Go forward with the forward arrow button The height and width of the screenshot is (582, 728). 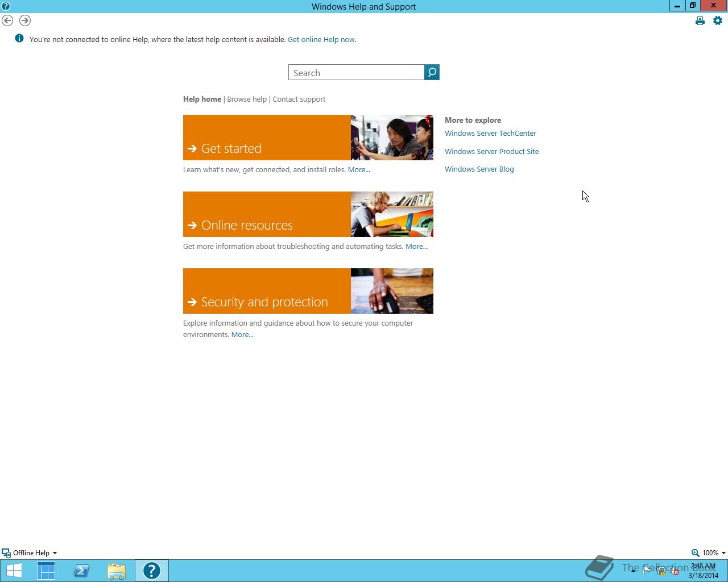click(x=25, y=20)
